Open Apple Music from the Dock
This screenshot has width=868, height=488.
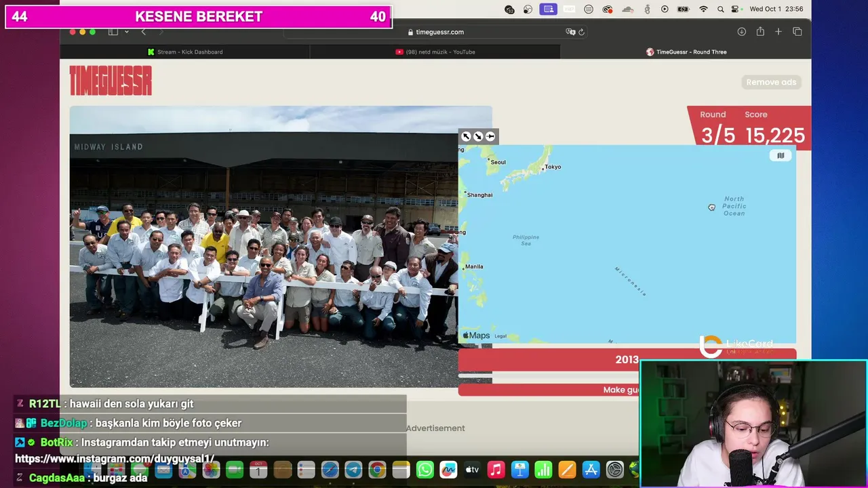point(496,470)
